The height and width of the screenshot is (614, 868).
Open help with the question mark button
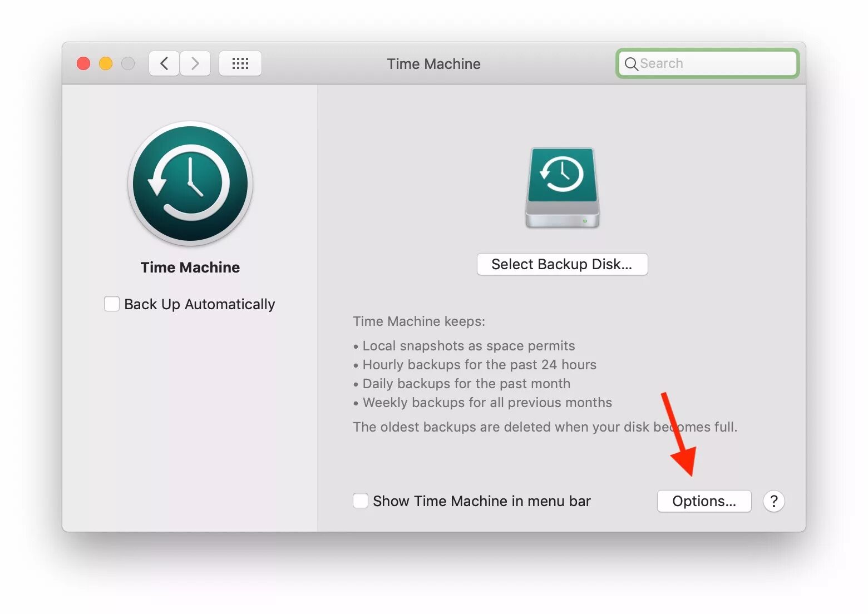[x=773, y=501]
